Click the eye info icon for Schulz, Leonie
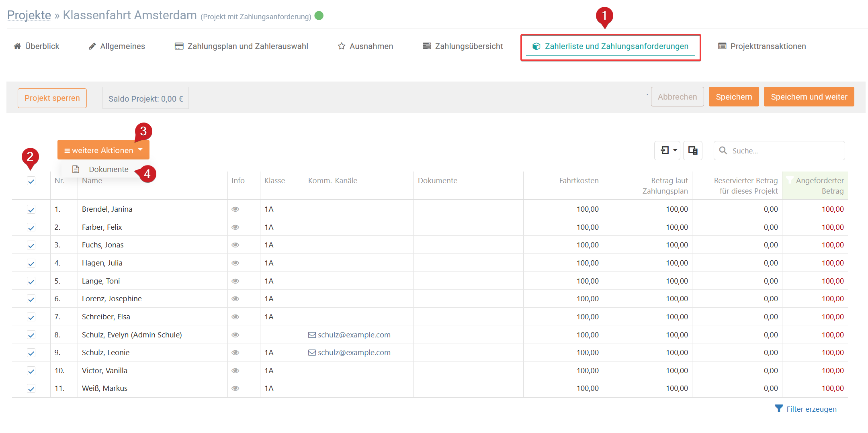This screenshot has width=868, height=433. tap(235, 353)
